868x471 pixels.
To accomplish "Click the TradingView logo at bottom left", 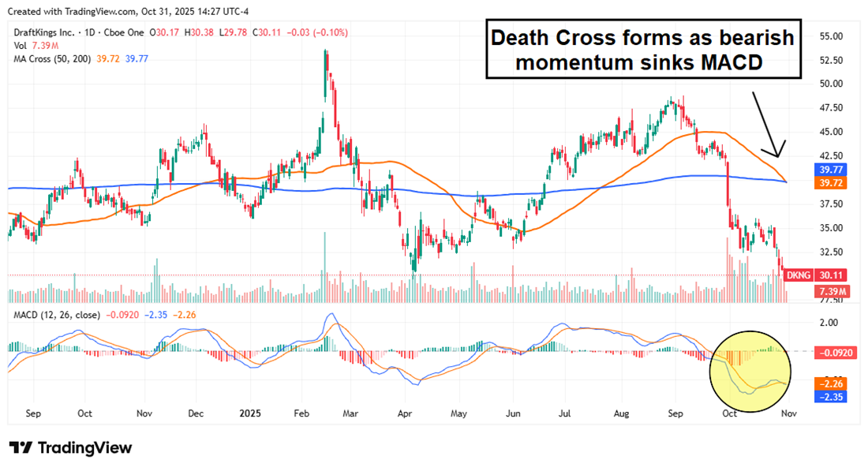I will pos(71,448).
